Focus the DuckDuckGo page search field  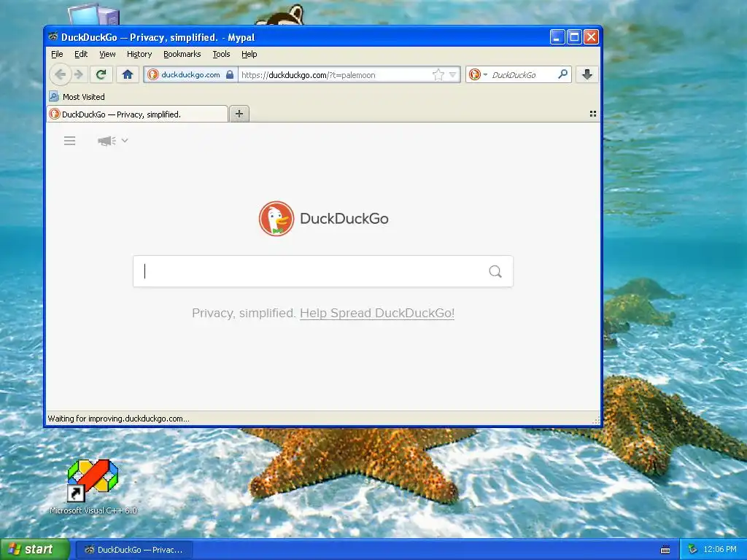(x=323, y=271)
